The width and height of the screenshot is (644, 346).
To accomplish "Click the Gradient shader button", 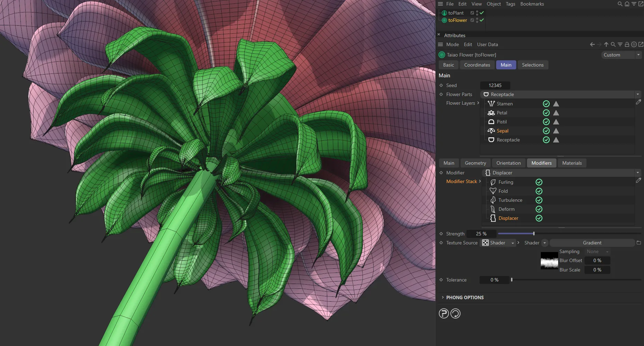I will click(592, 243).
